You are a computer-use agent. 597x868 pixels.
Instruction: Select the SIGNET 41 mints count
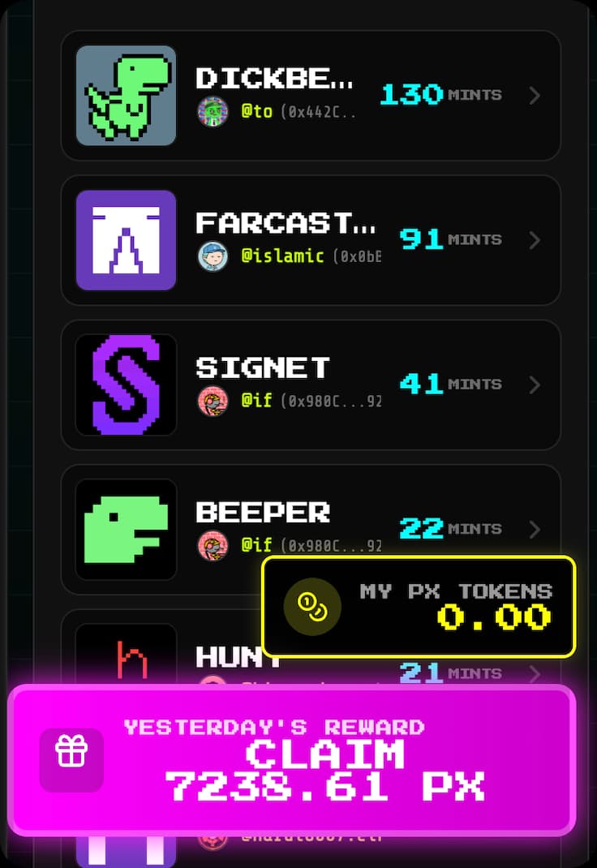[x=422, y=385]
